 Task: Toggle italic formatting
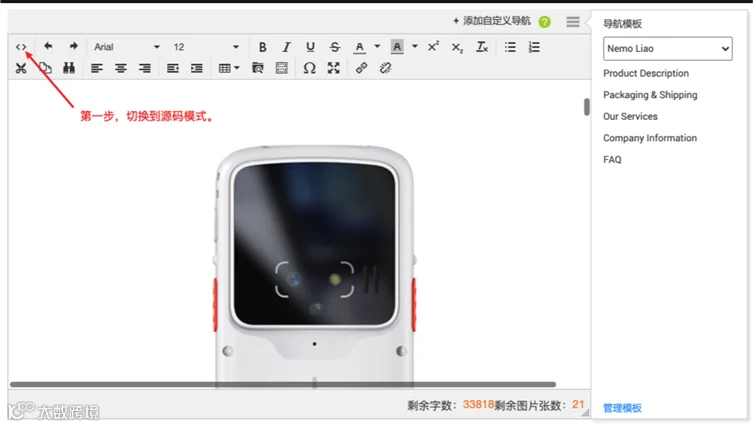(x=286, y=47)
